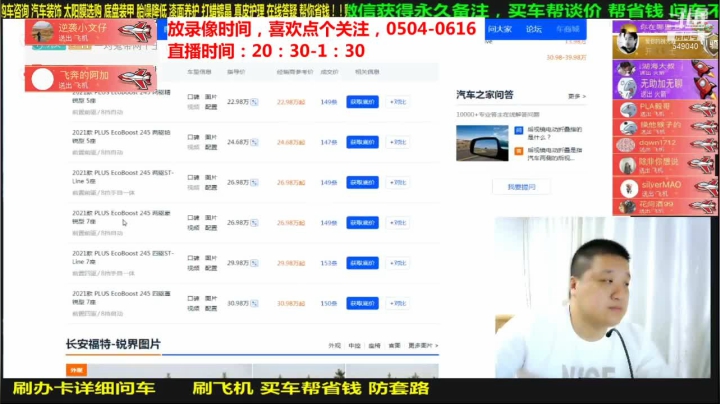The image size is (720, 404).
Task: Click dealer price 29.98万起
Action: [x=291, y=263]
